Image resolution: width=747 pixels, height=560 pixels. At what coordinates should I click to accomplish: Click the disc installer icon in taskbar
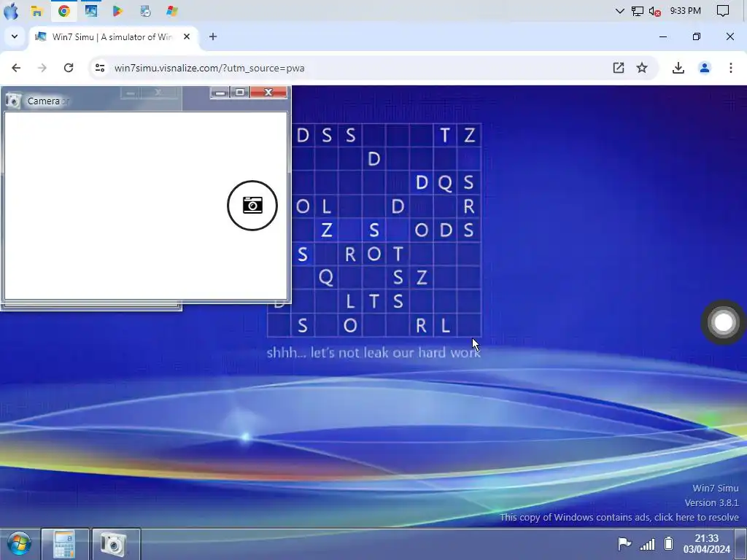tap(145, 11)
